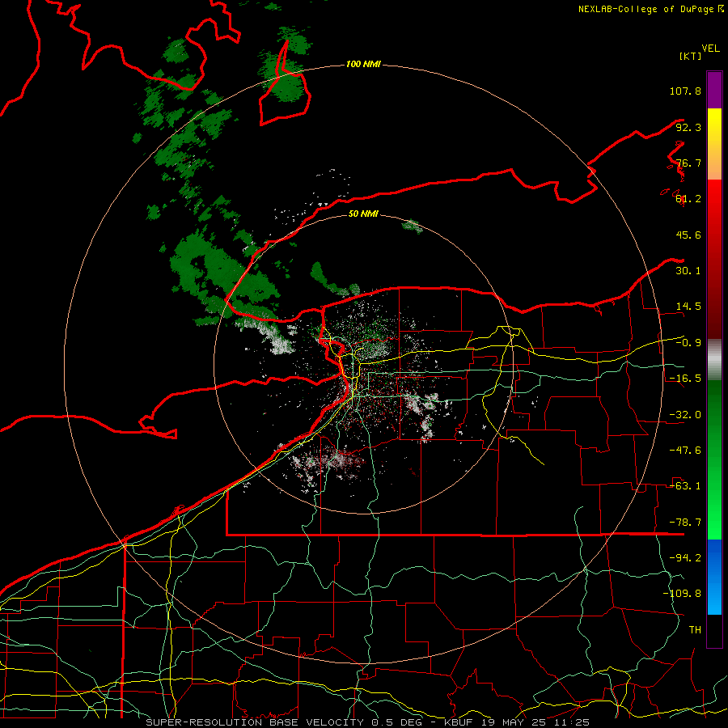The width and height of the screenshot is (728, 728).
Task: Click the 61.2 velocity scale value
Action: [x=688, y=199]
